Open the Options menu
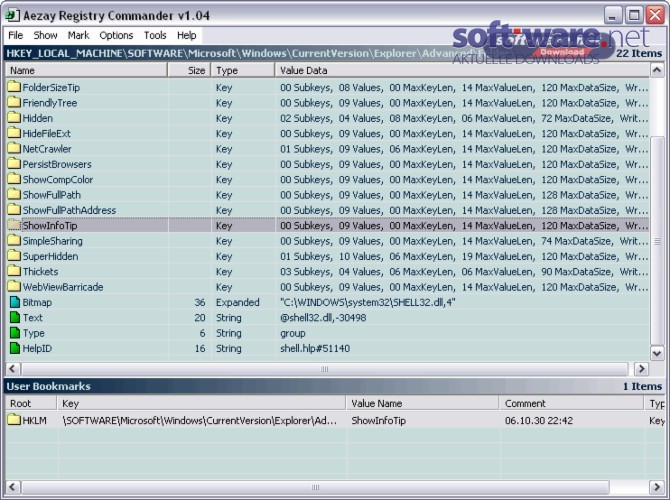The height and width of the screenshot is (500, 670). [x=116, y=35]
